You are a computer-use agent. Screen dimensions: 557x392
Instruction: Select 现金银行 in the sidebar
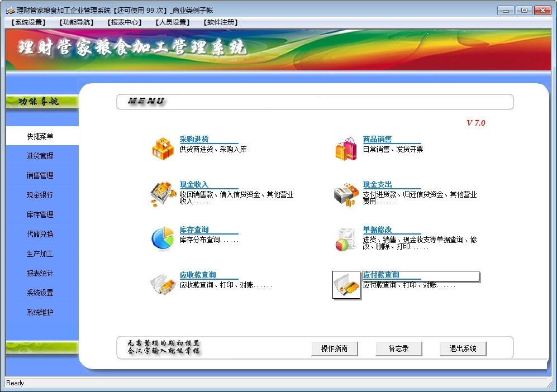(x=40, y=195)
